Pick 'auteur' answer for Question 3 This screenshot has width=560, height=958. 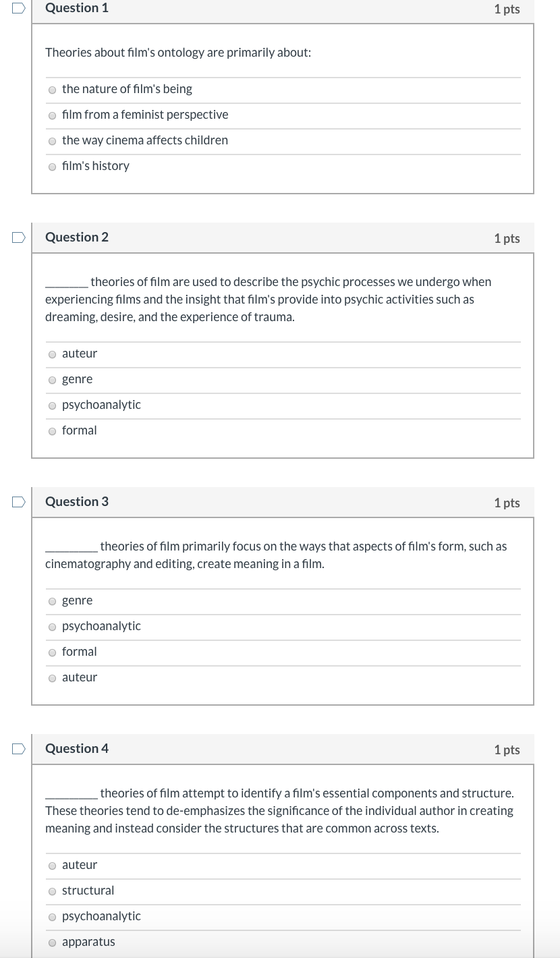pyautogui.click(x=52, y=678)
